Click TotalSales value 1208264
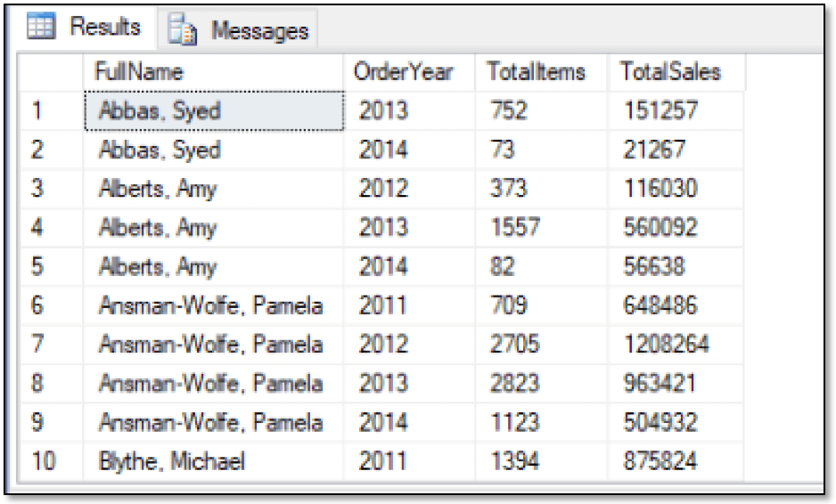Viewport: 836px width, 504px height. point(675,345)
